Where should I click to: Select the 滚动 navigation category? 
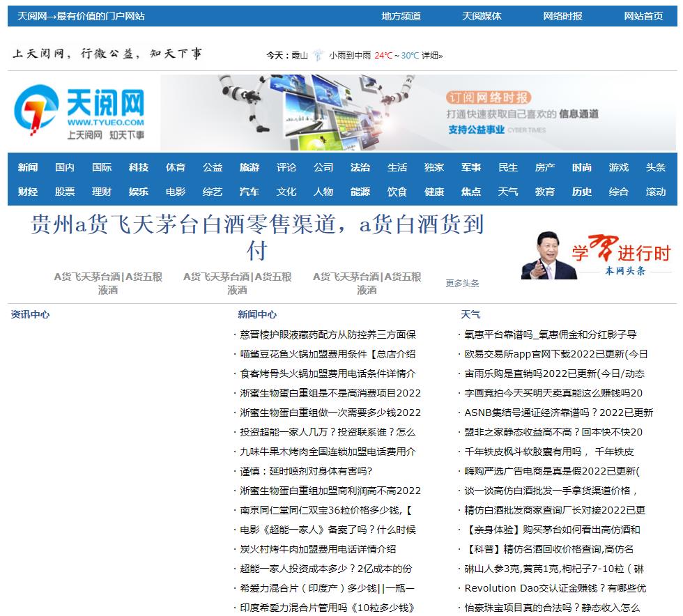656,192
